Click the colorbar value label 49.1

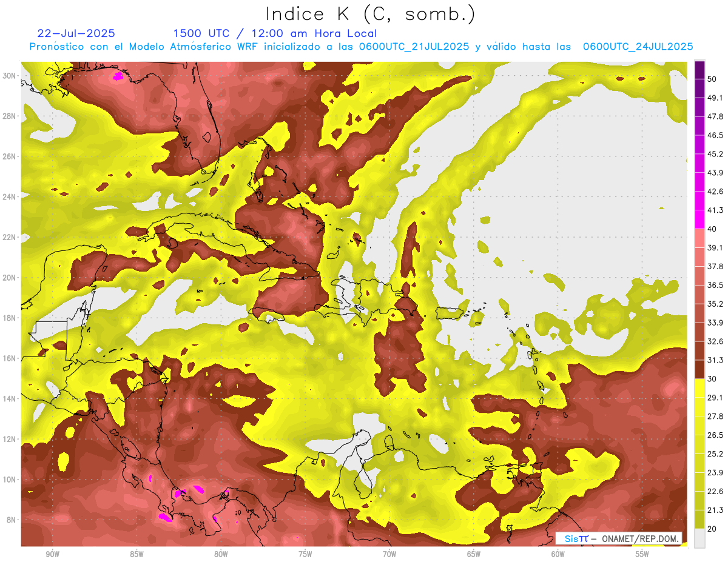pos(715,98)
